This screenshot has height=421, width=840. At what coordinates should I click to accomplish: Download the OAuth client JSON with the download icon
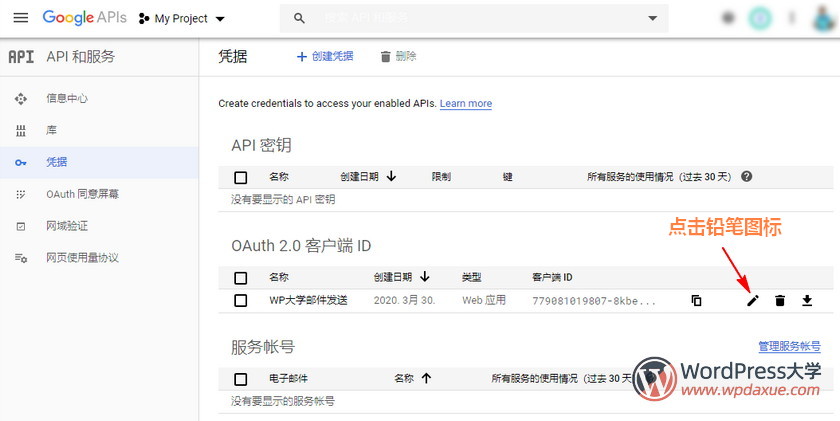pos(806,300)
